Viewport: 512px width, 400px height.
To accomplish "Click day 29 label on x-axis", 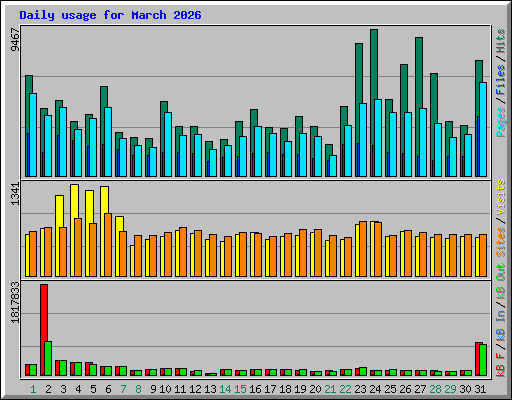I will [x=450, y=389].
